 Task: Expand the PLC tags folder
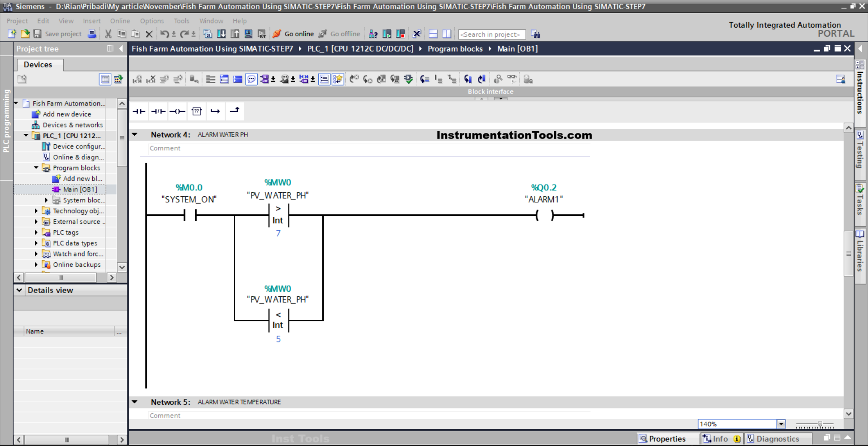(36, 232)
